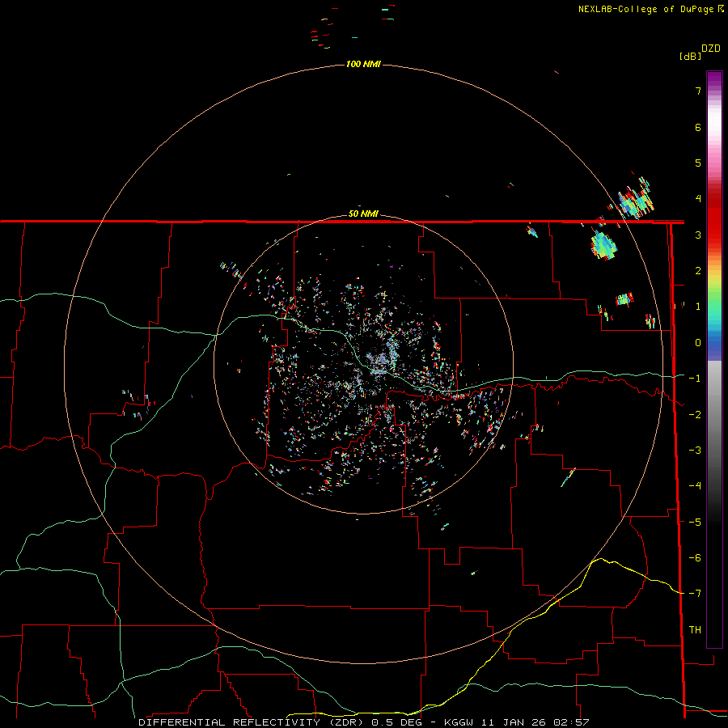Image resolution: width=728 pixels, height=728 pixels.
Task: Click the -3 value on color scale
Action: tap(695, 451)
